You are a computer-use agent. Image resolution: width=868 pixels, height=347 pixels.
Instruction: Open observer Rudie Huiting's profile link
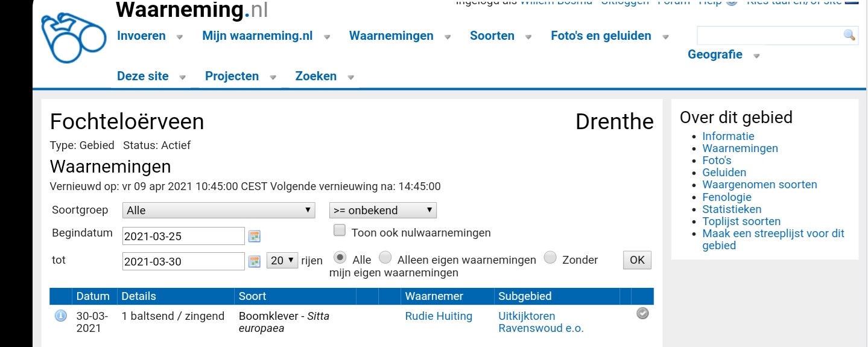(439, 316)
